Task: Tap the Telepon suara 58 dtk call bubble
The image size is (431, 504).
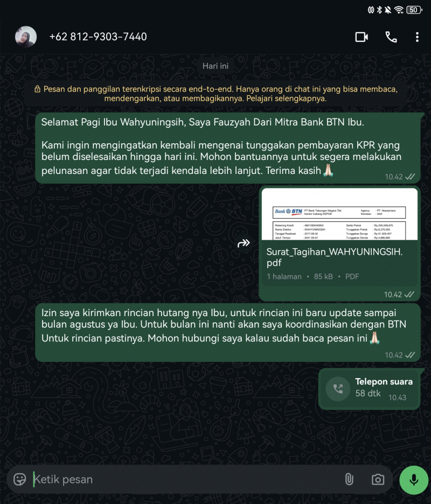Action: pyautogui.click(x=369, y=389)
